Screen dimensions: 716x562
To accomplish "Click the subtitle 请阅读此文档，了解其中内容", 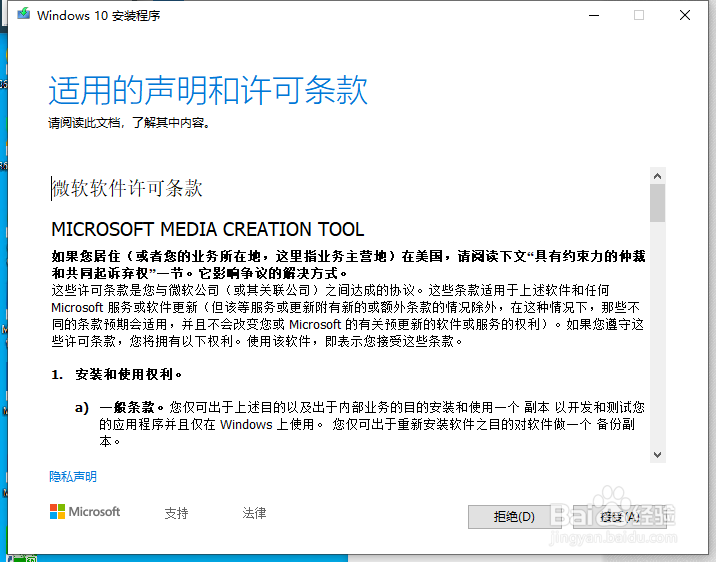I will point(129,123).
